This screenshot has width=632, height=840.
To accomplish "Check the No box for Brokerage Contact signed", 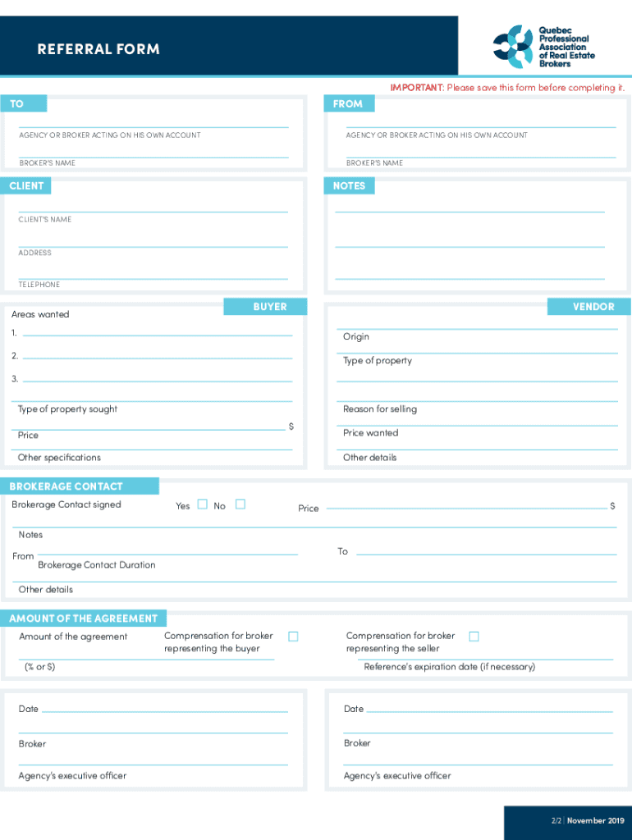I will click(x=240, y=504).
